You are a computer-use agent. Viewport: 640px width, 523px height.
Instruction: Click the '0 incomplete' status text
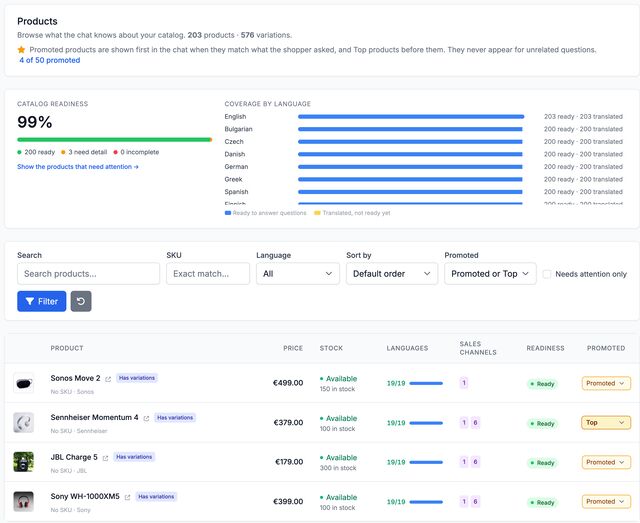click(140, 152)
